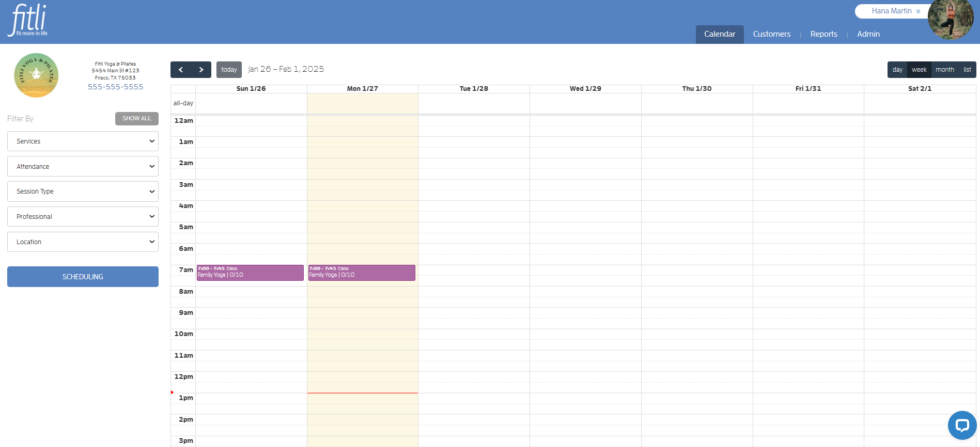Expand the Professional filter dropdown
This screenshot has height=447, width=980.
tap(83, 217)
